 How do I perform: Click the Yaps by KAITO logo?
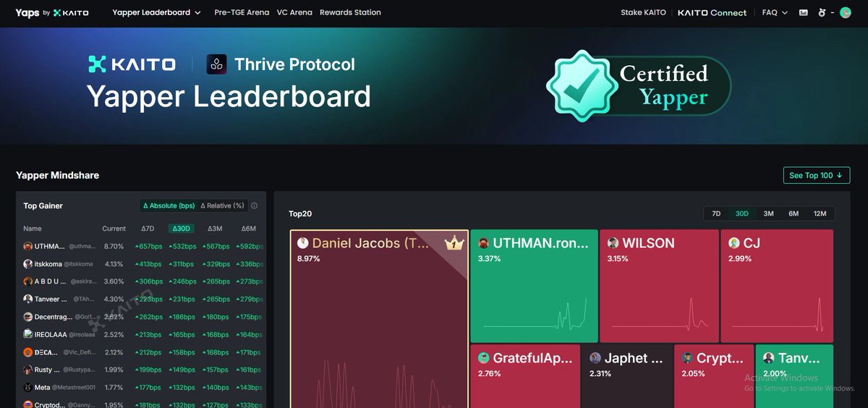pos(52,12)
